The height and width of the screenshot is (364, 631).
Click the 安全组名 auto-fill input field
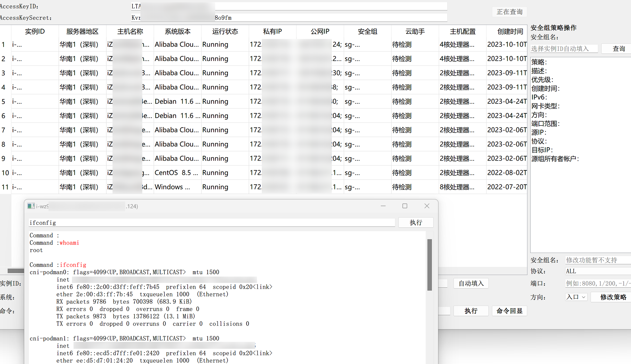click(564, 49)
